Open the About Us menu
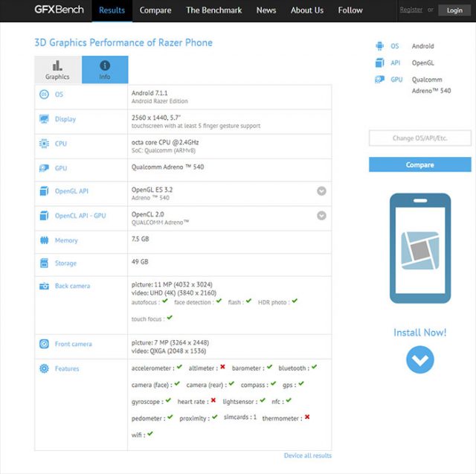476x474 pixels. click(307, 10)
